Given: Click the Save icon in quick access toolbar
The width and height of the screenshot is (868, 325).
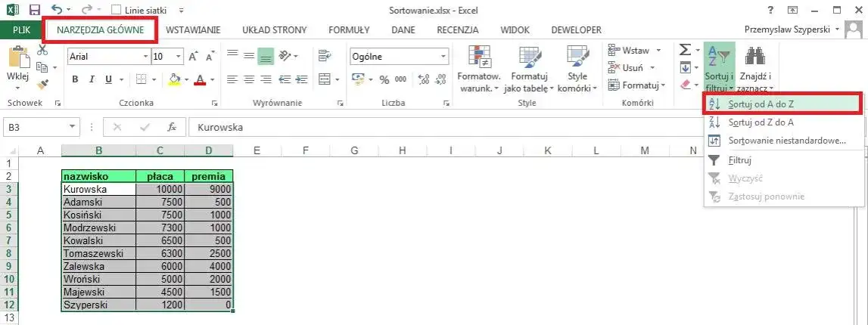Looking at the screenshot, I should pos(35,10).
